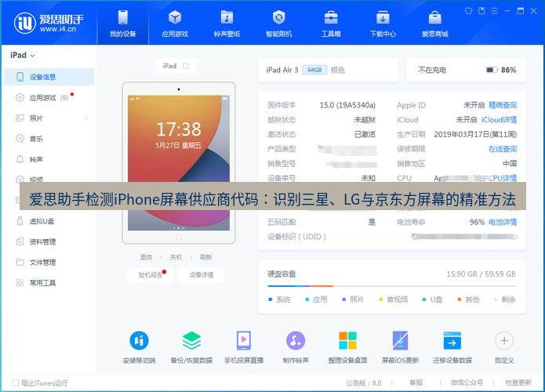
Task: Open 文件管理 folder icon
Action: pos(20,262)
